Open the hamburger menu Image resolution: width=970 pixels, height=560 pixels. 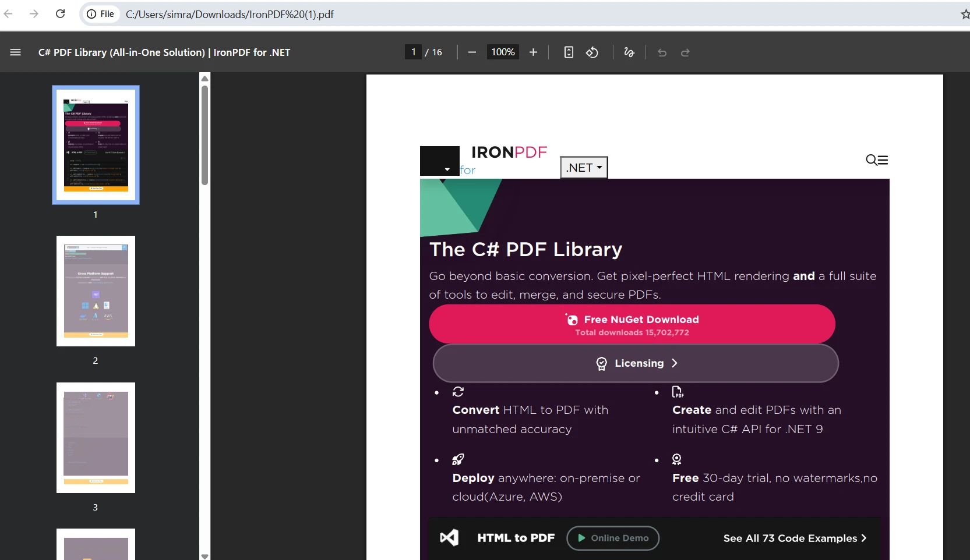[x=15, y=52]
